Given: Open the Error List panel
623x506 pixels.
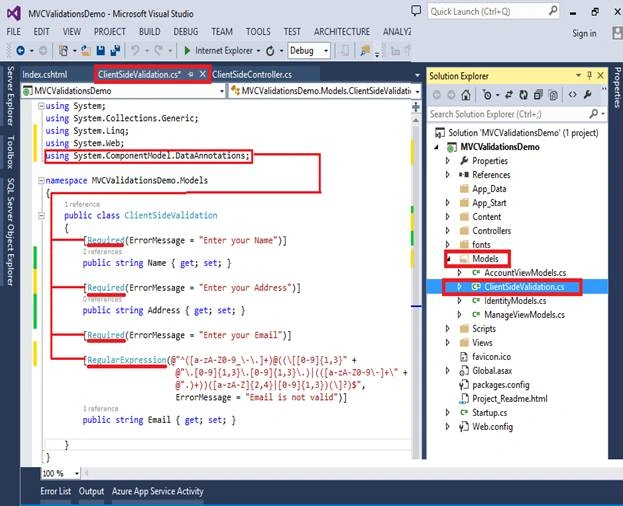Looking at the screenshot, I should pyautogui.click(x=56, y=491).
